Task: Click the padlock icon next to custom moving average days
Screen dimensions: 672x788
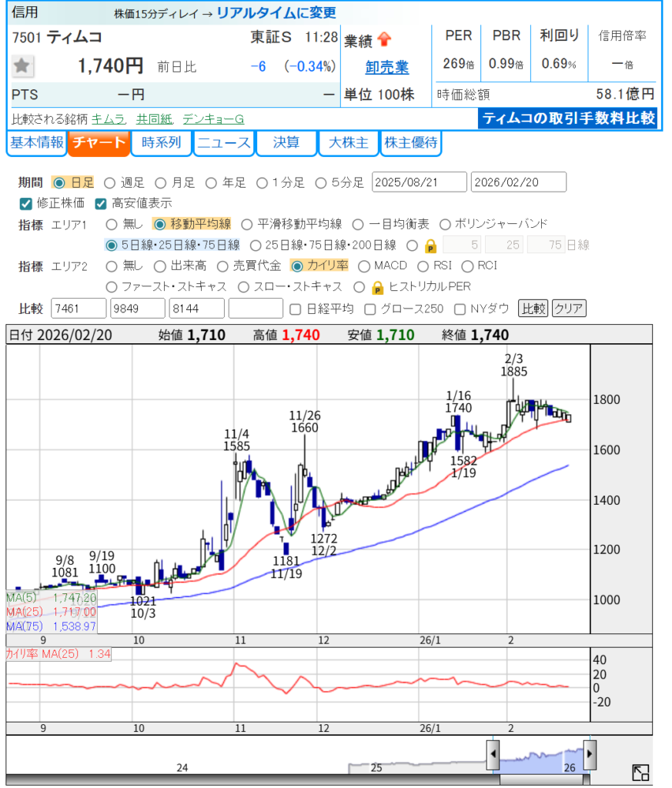Action: [x=431, y=245]
